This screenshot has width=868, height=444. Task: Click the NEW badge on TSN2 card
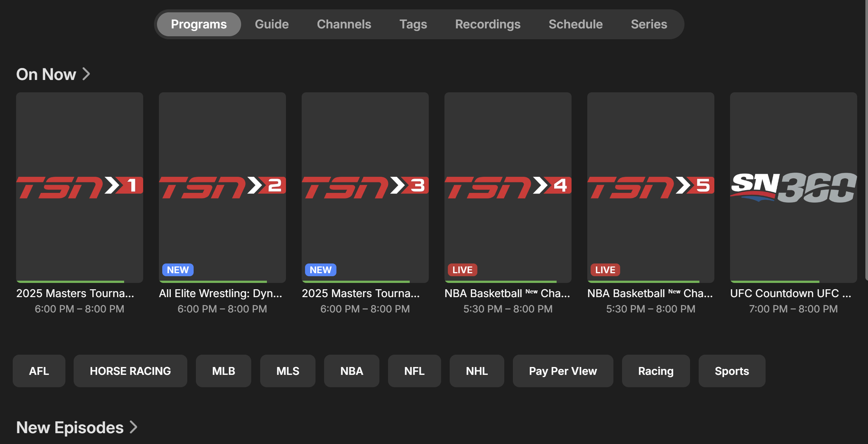click(178, 270)
